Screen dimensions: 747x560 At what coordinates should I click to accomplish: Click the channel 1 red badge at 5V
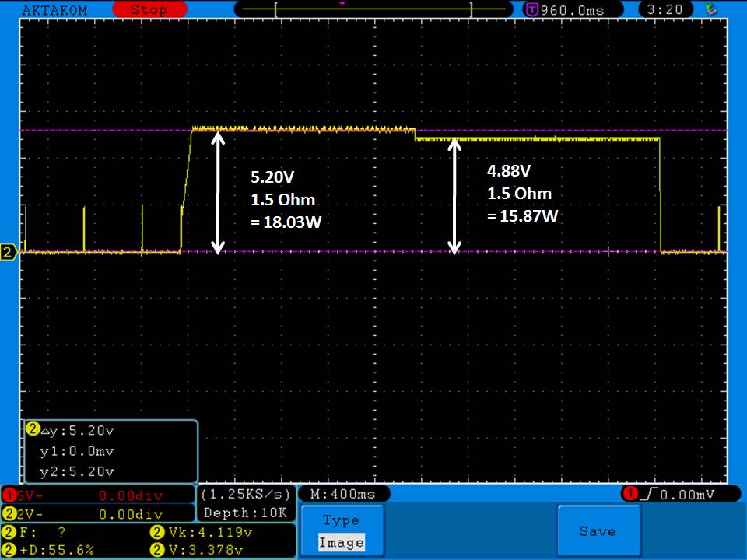[x=9, y=495]
